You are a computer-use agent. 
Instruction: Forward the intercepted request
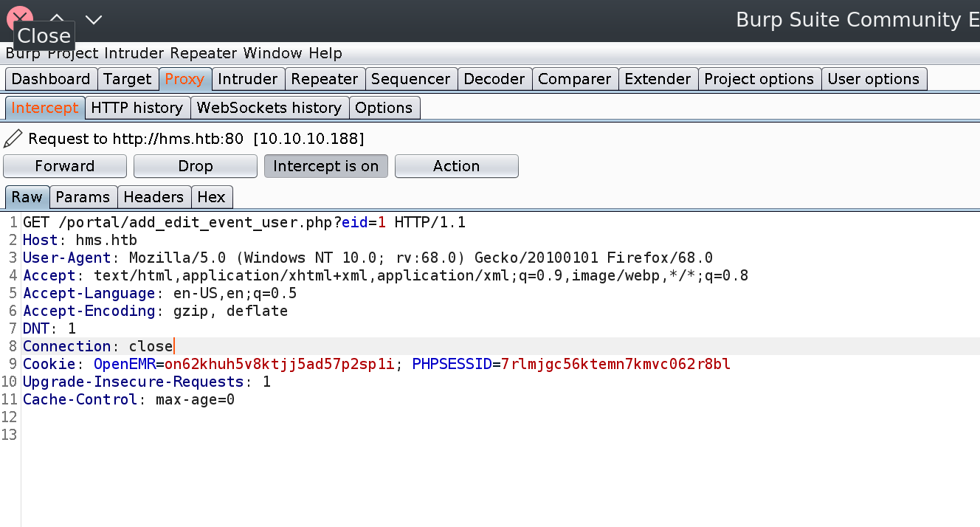tap(65, 166)
